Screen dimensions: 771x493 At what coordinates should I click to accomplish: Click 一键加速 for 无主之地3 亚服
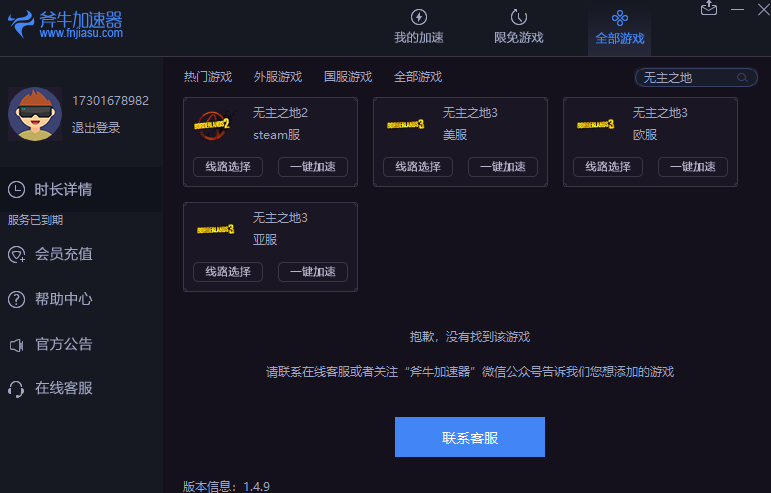click(313, 272)
